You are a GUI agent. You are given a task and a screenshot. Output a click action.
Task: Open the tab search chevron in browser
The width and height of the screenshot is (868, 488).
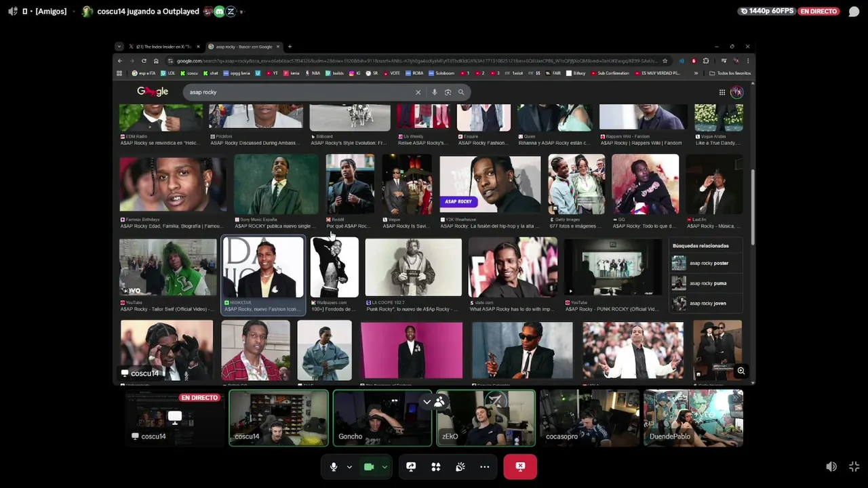click(119, 47)
